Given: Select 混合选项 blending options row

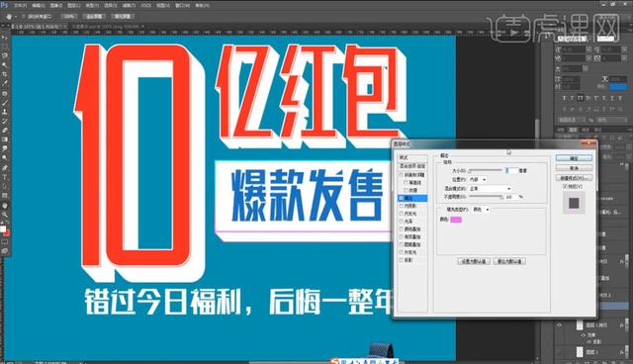Looking at the screenshot, I should click(x=412, y=166).
